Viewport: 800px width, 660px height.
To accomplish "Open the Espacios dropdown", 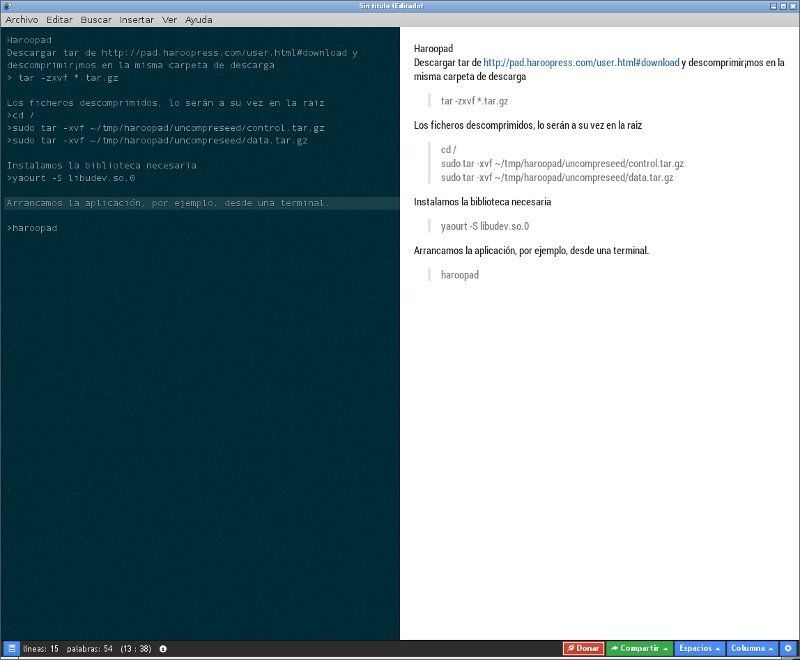I will coord(699,648).
